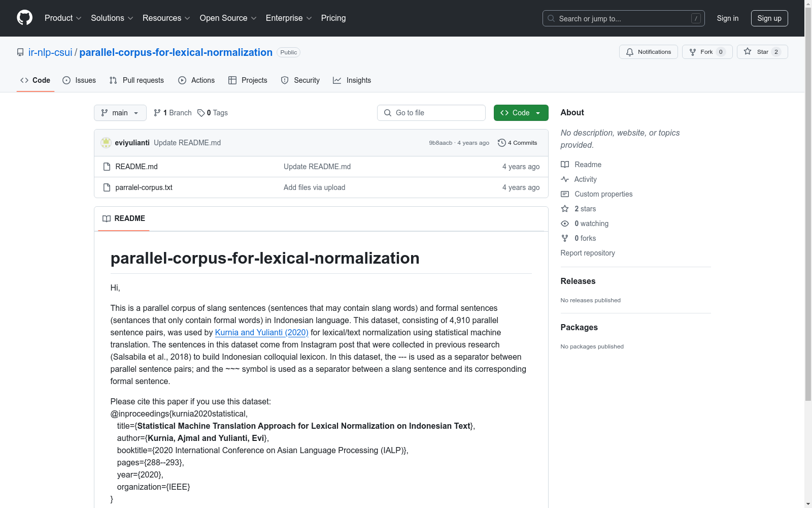The height and width of the screenshot is (508, 812).
Task: Click the Notifications bell icon
Action: point(630,52)
